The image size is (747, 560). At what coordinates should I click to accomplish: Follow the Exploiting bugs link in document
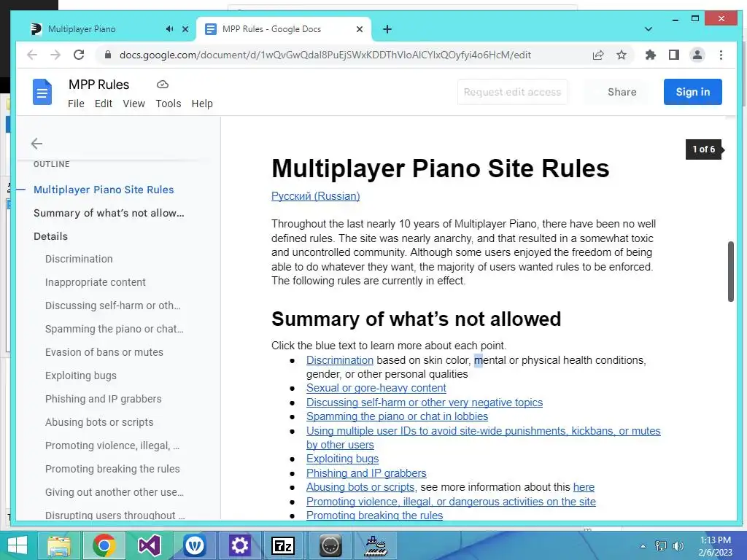click(x=342, y=459)
